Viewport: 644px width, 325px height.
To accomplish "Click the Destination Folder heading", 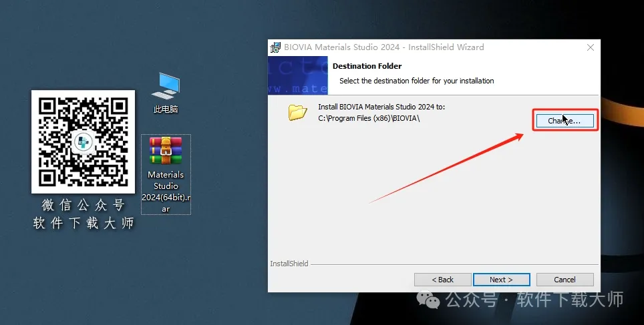I will coord(367,67).
